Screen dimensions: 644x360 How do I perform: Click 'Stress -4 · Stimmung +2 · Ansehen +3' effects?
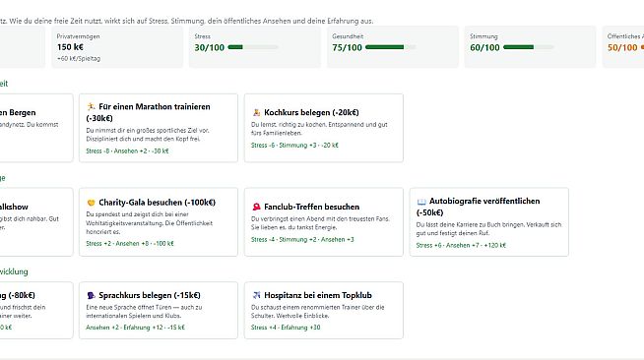coord(302,239)
